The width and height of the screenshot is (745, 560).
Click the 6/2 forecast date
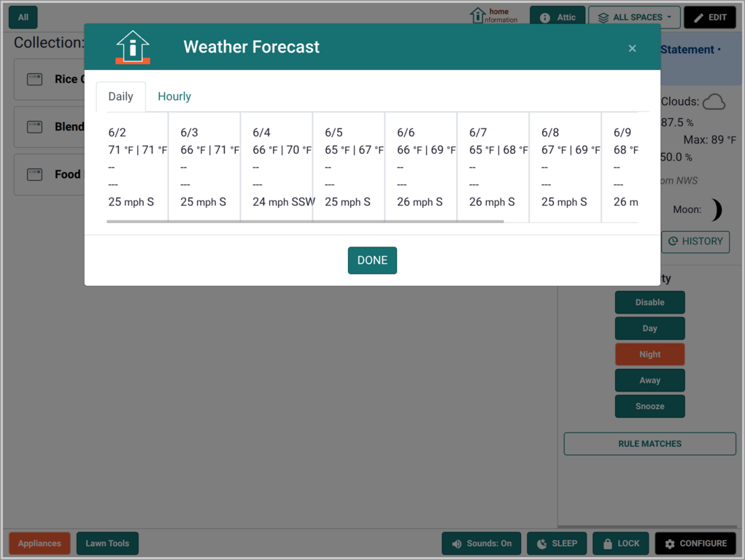coord(117,133)
